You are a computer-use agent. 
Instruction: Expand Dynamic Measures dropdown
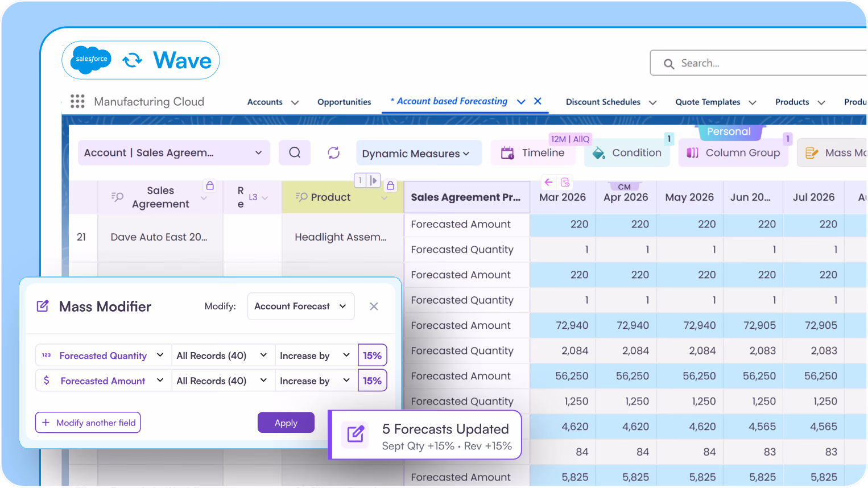[419, 153]
